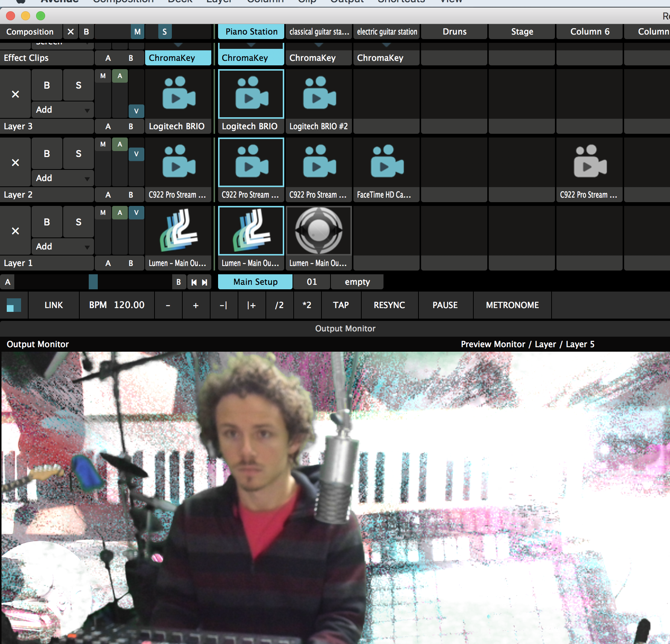Screen dimensions: 670x644
Task: Jump to the next deck arrow icon
Action: (x=205, y=282)
